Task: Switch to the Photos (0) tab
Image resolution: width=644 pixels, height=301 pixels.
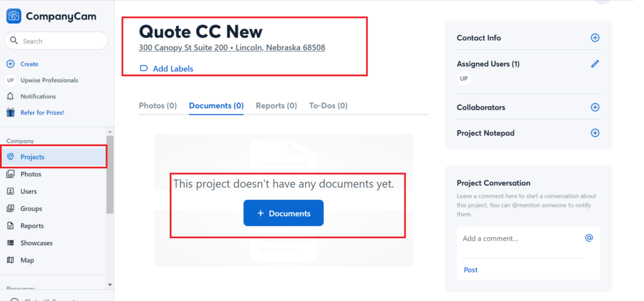Action: tap(158, 106)
